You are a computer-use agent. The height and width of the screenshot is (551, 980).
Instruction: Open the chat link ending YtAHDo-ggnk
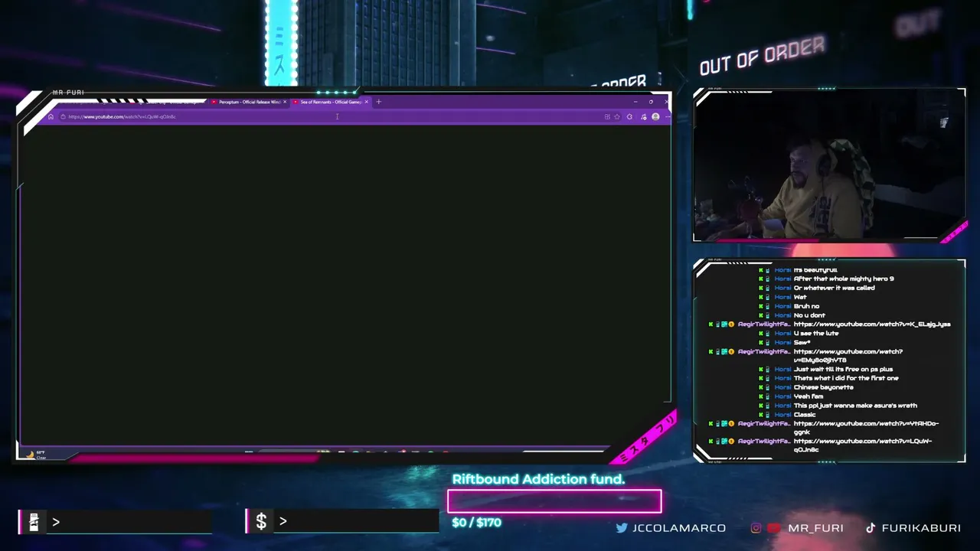[866, 428]
